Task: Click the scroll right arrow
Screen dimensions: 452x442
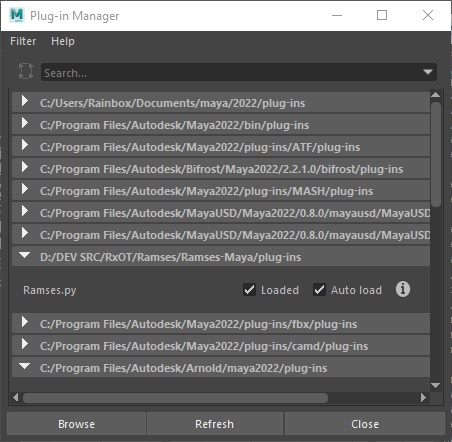Action: coord(423,397)
